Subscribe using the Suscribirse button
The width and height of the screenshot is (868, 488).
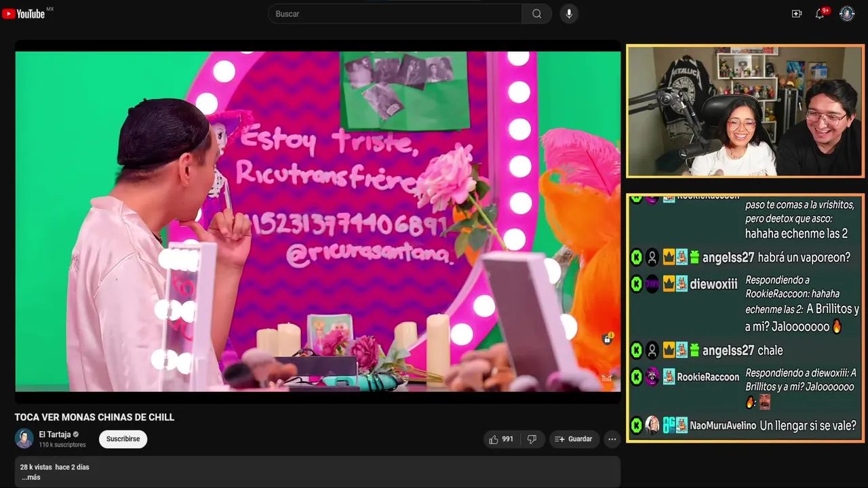point(123,439)
